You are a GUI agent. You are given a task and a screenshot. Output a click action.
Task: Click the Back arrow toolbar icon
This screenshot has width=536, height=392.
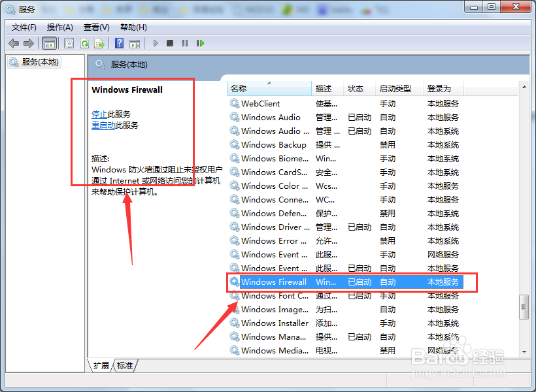tap(14, 43)
